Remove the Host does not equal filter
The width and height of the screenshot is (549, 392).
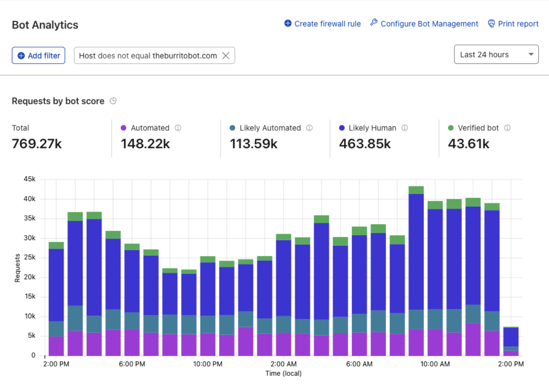pyautogui.click(x=226, y=56)
